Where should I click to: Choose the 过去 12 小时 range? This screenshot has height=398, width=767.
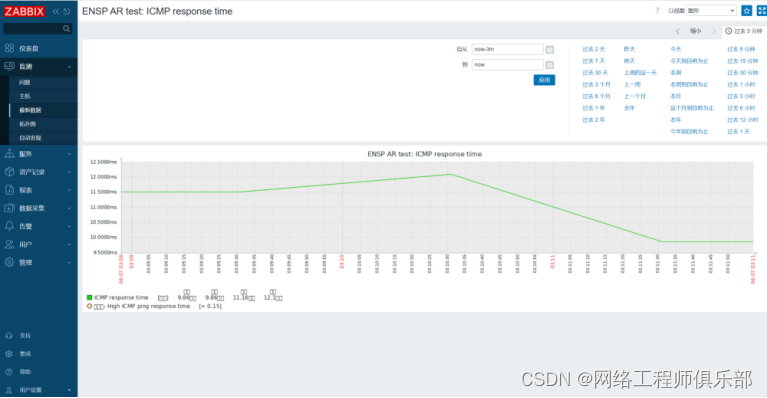743,120
